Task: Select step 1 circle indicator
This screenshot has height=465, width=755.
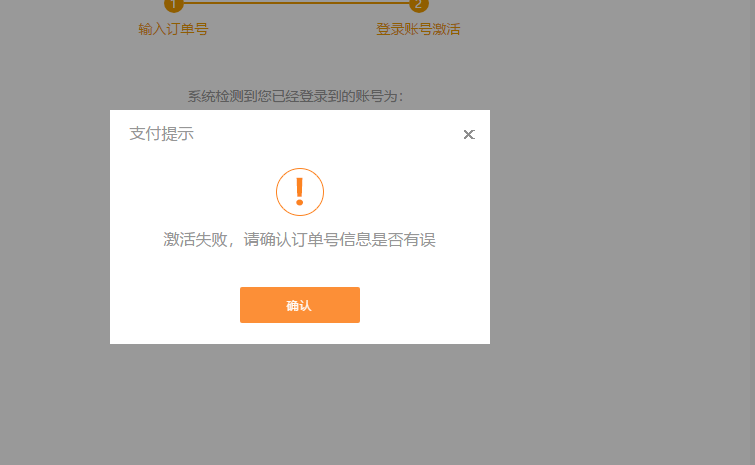Action: tap(174, 5)
